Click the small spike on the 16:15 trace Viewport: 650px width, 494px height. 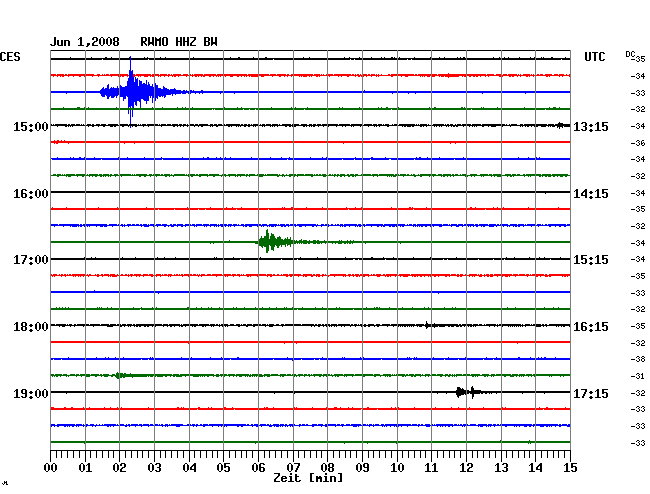[x=428, y=325]
